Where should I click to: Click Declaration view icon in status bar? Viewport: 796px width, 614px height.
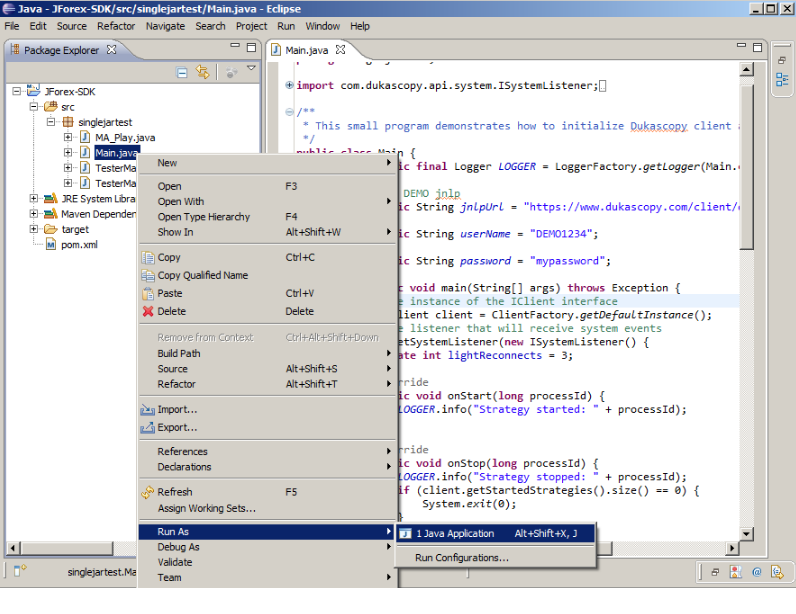[x=777, y=572]
